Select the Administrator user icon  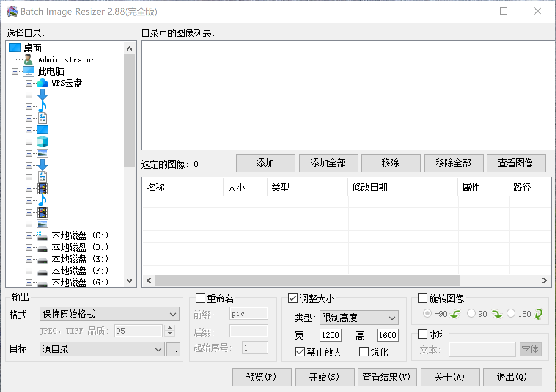point(28,59)
